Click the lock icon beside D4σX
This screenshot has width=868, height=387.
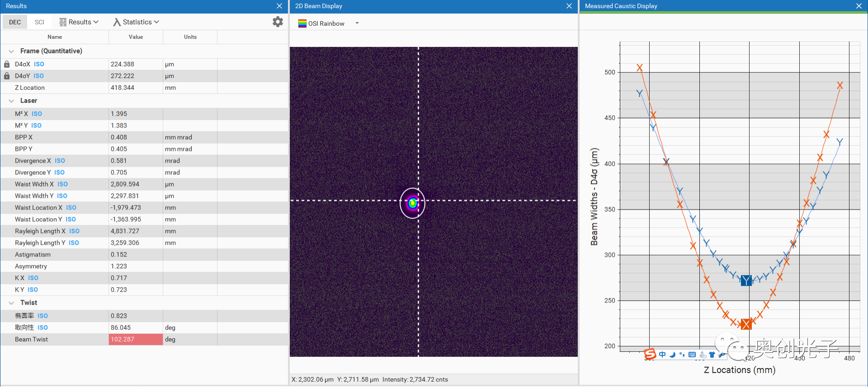[7, 64]
